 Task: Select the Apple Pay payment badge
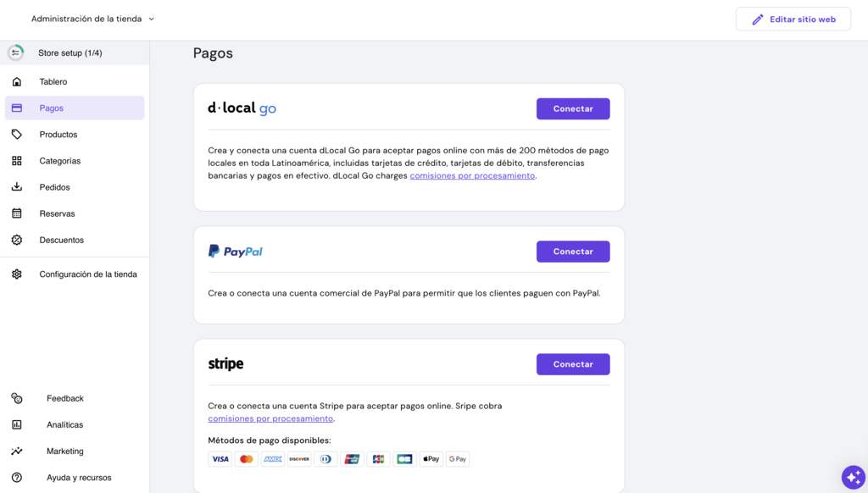[x=430, y=458]
